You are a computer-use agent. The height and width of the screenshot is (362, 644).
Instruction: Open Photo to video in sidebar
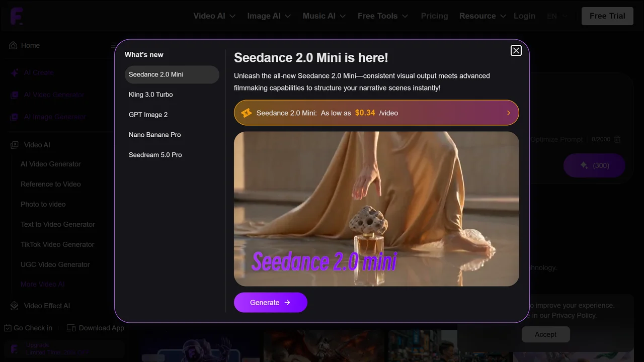click(43, 204)
